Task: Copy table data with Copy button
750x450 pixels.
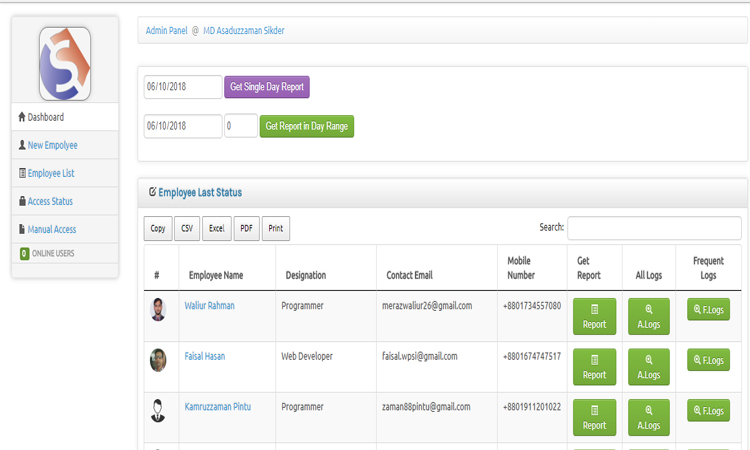Action: click(158, 229)
